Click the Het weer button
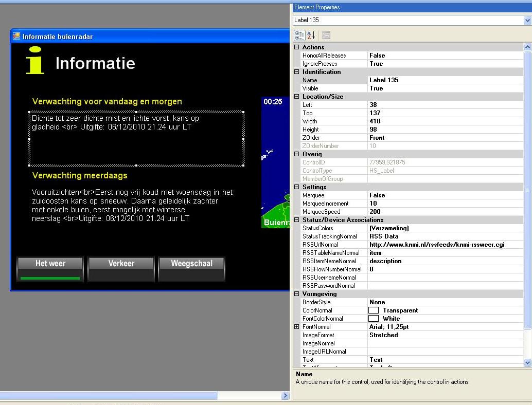532x405 pixels. [50, 269]
